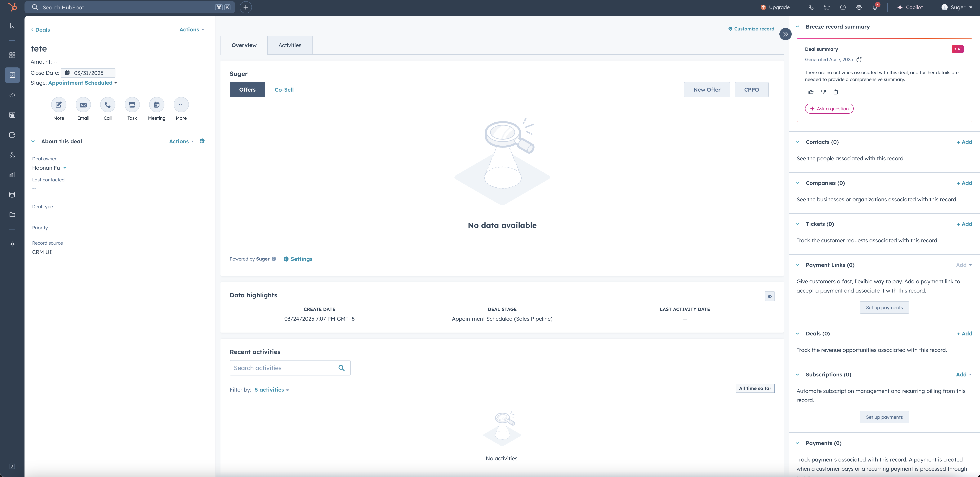
Task: Click the thumbs up feedback icon
Action: pyautogui.click(x=811, y=92)
